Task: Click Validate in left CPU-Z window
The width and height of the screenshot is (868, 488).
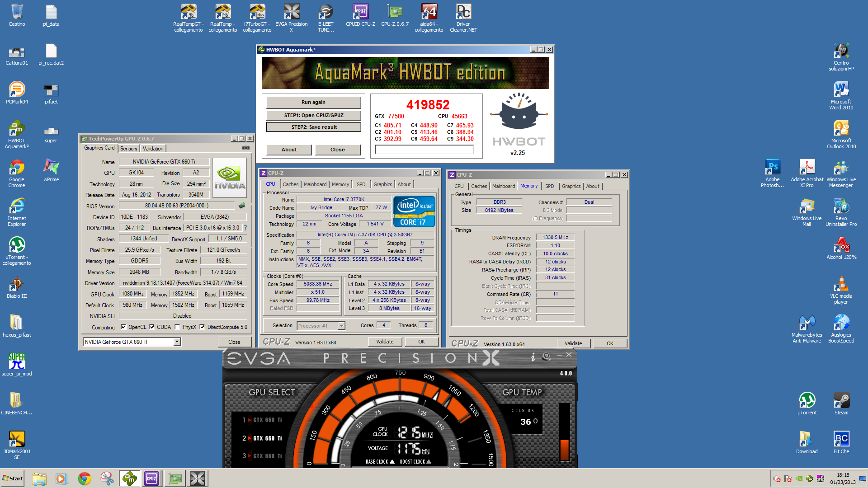Action: pos(385,342)
